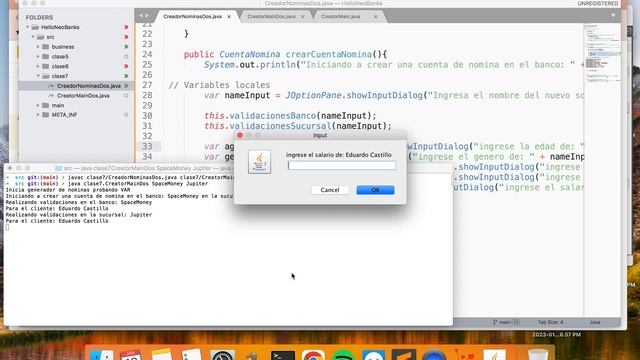The width and height of the screenshot is (640, 360).
Task: Click the minimap on the editor's right
Action: click(x=602, y=53)
